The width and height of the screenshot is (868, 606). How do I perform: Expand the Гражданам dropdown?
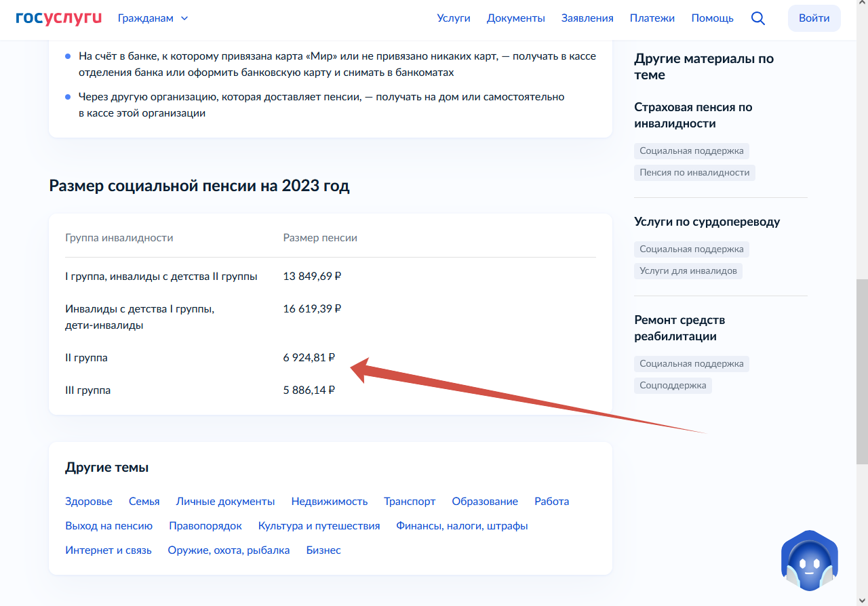[153, 18]
